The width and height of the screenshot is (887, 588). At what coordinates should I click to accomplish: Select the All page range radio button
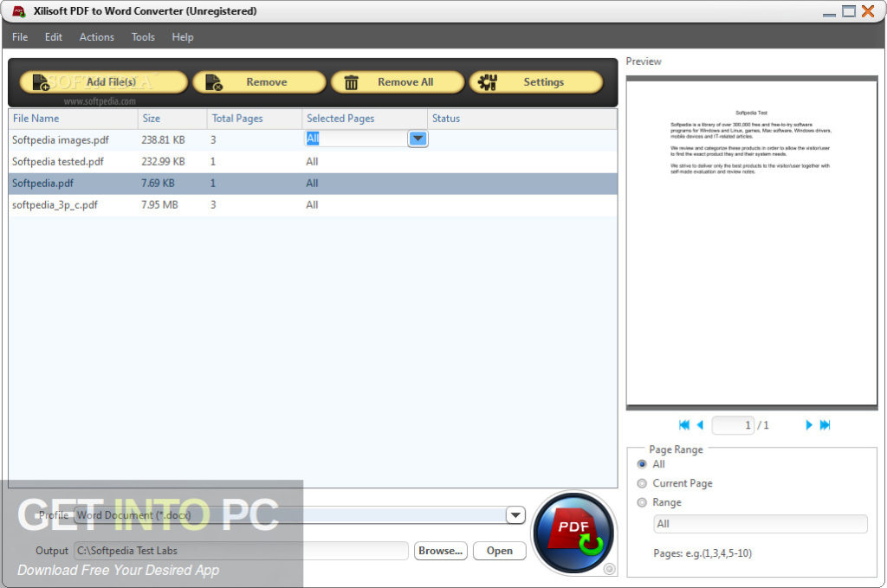tap(642, 464)
